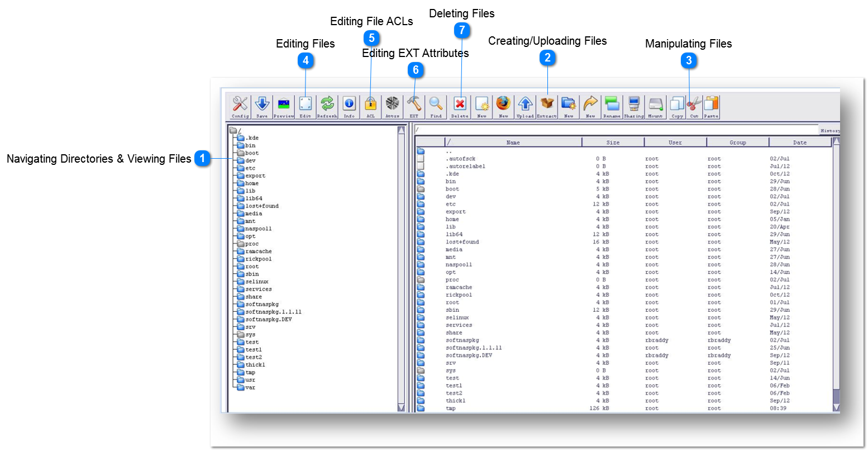
Task: Click the down arrow of directory tree scrollbar
Action: pos(401,407)
